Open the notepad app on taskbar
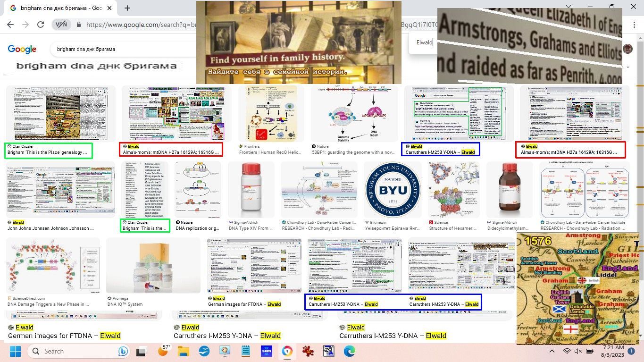Image resolution: width=644 pixels, height=362 pixels. coord(246,351)
